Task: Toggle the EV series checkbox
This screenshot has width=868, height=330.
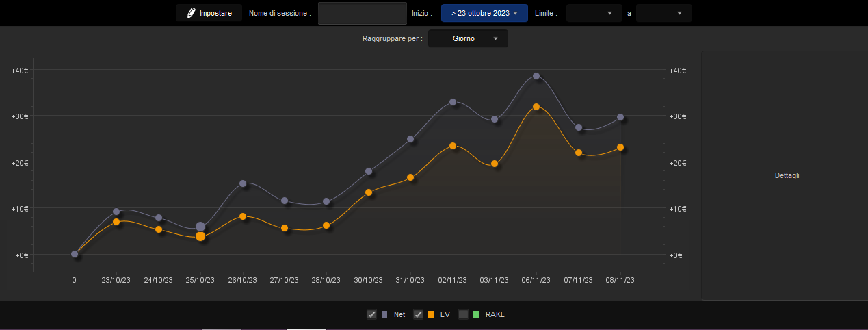Action: coord(418,314)
